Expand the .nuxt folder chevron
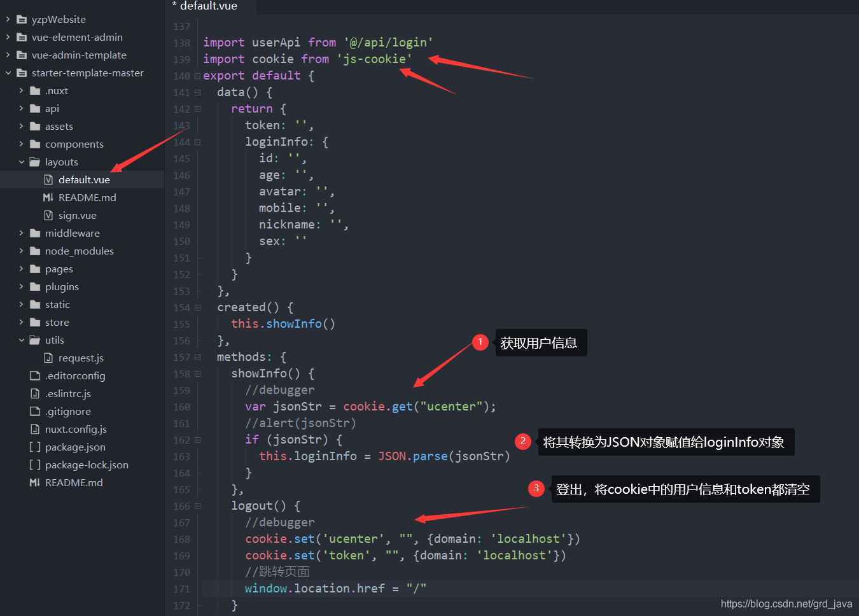 click(x=21, y=90)
